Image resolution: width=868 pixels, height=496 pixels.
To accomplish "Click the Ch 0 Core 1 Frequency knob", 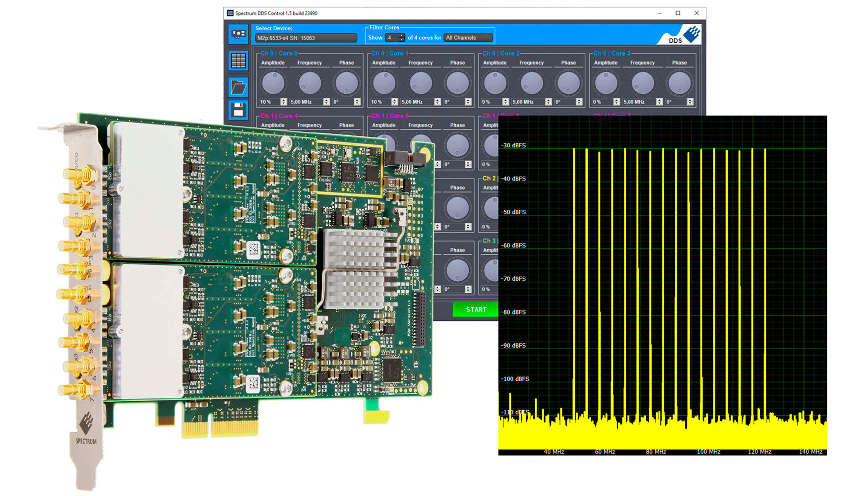I will coord(421,83).
